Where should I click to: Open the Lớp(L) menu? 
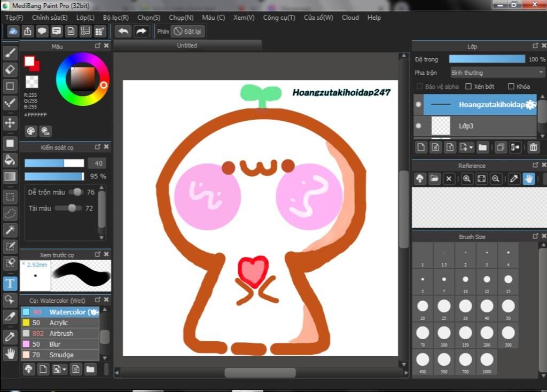85,18
